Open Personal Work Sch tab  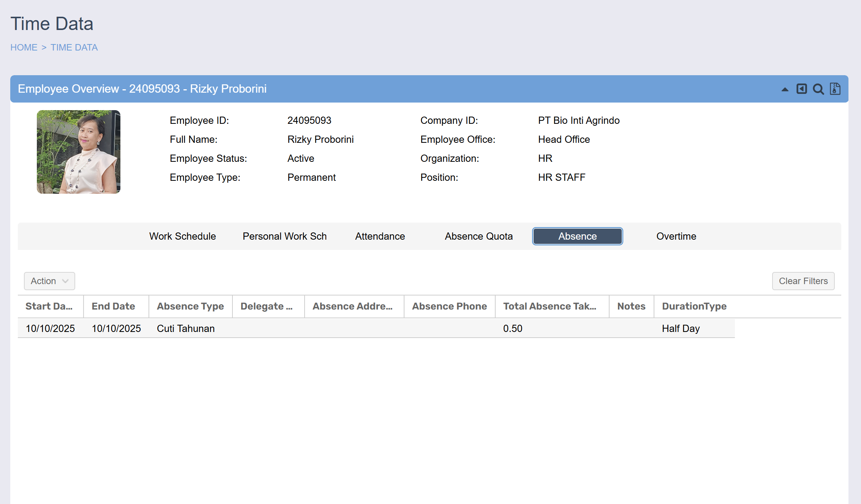[284, 236]
